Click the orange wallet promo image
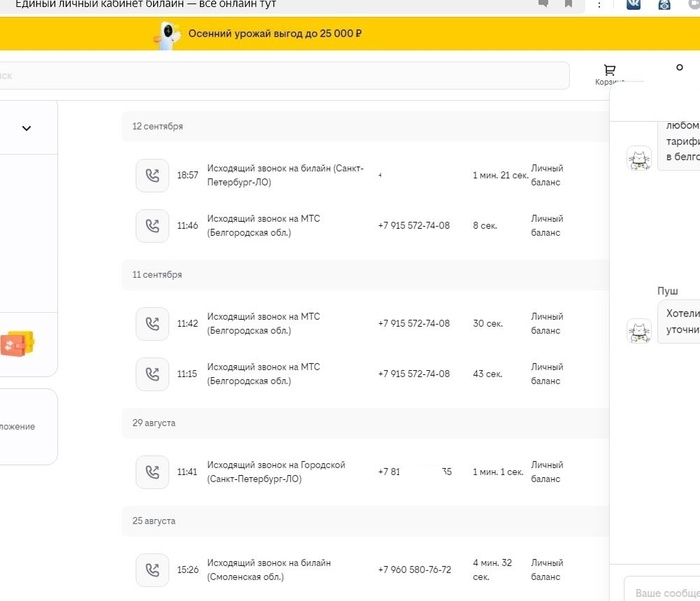700x601 pixels. tap(18, 344)
